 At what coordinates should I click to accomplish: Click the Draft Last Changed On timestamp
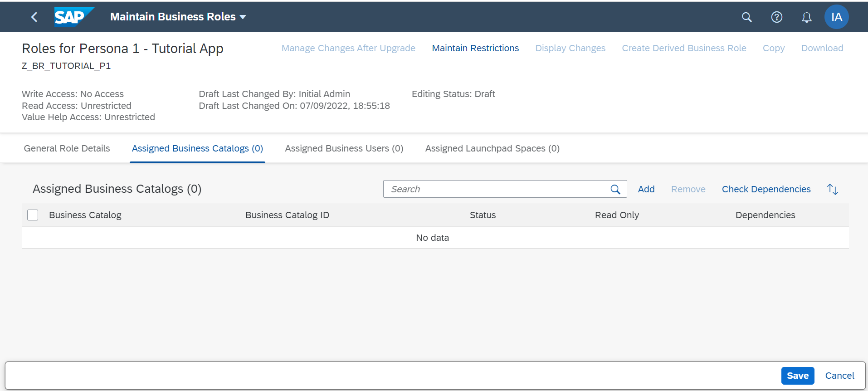coord(294,106)
